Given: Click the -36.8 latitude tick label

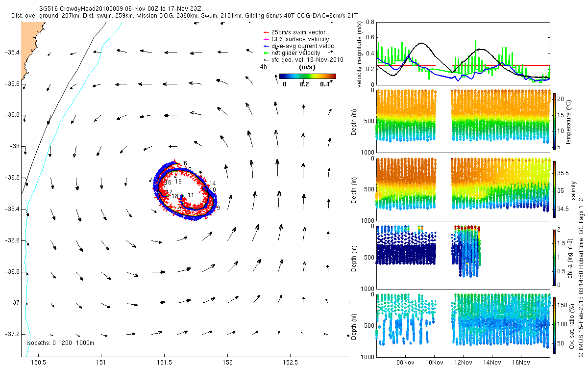Looking at the screenshot, I should (x=12, y=271).
